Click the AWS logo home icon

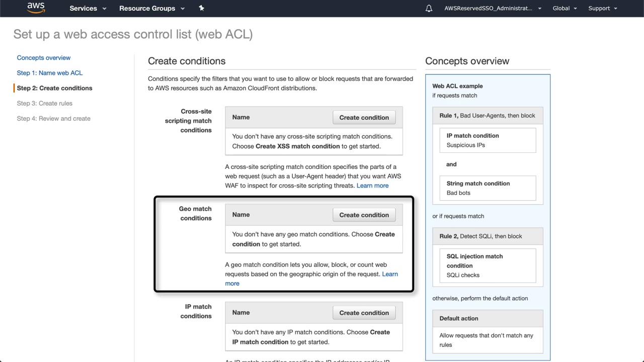click(36, 8)
